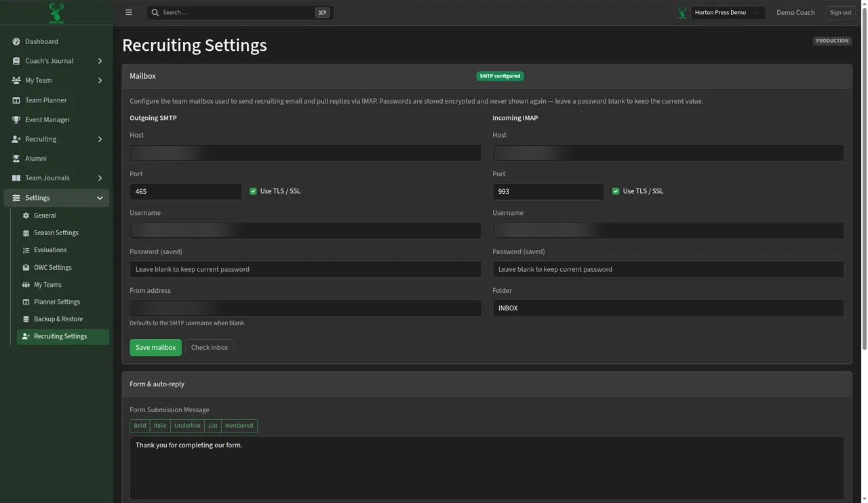Click the Bold formatting button
This screenshot has width=868, height=503.
[140, 426]
